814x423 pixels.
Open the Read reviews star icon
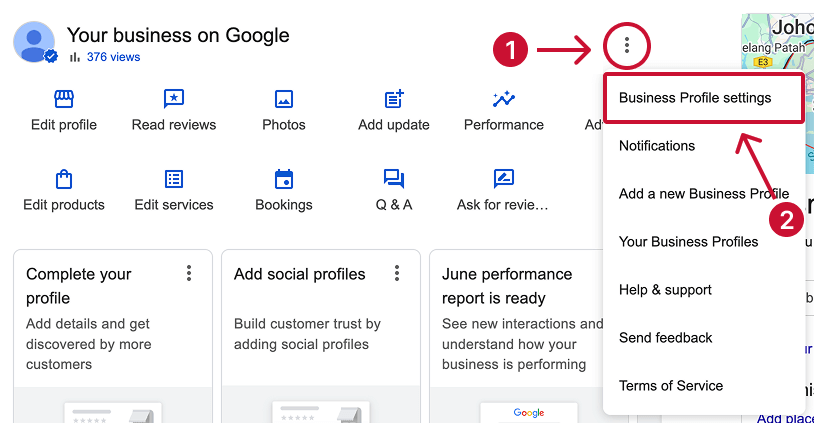point(174,99)
